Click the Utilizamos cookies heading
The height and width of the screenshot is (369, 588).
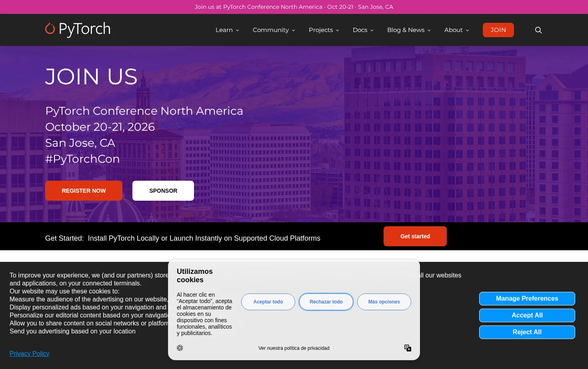195,275
